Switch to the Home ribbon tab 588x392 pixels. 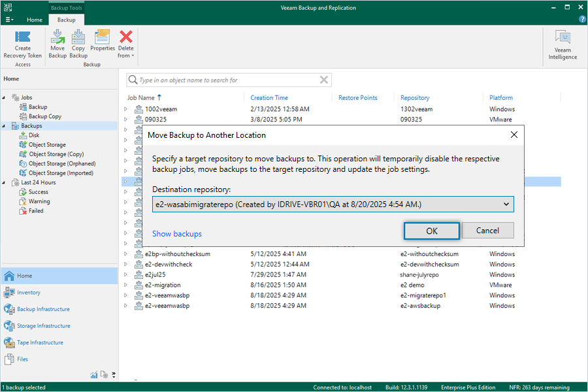pyautogui.click(x=35, y=20)
